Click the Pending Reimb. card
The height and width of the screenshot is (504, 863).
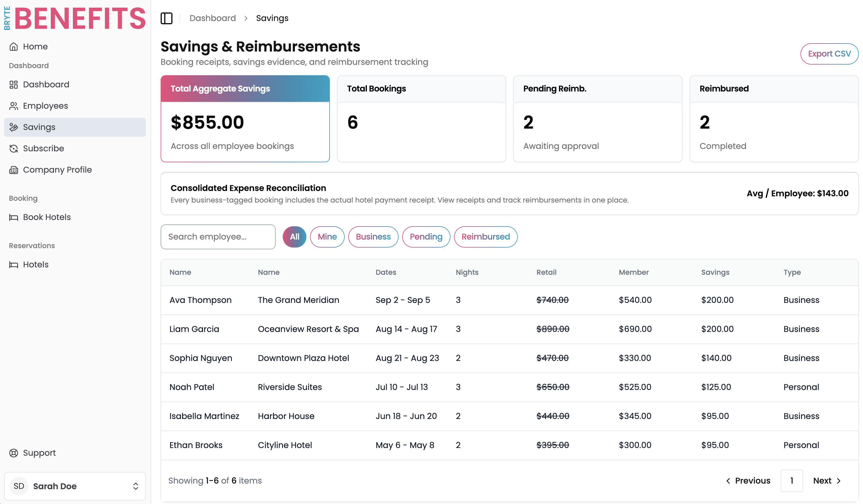(598, 119)
